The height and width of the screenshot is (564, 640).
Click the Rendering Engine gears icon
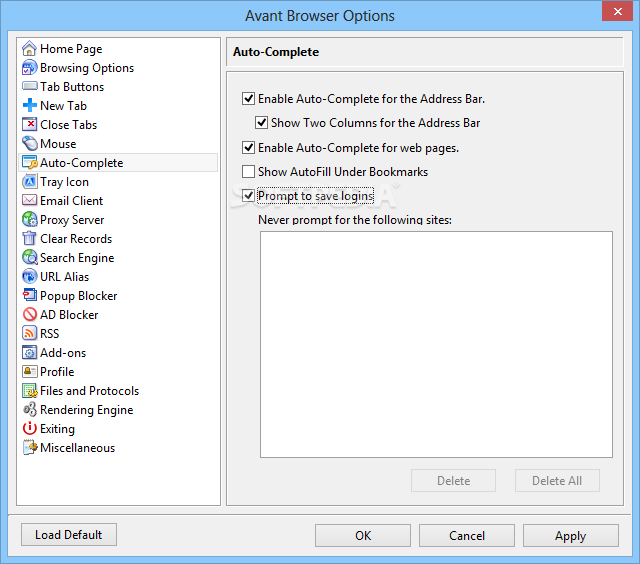tap(29, 409)
